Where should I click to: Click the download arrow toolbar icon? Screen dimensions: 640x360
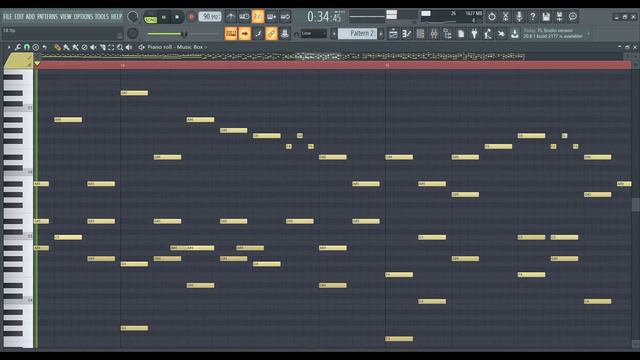515,33
